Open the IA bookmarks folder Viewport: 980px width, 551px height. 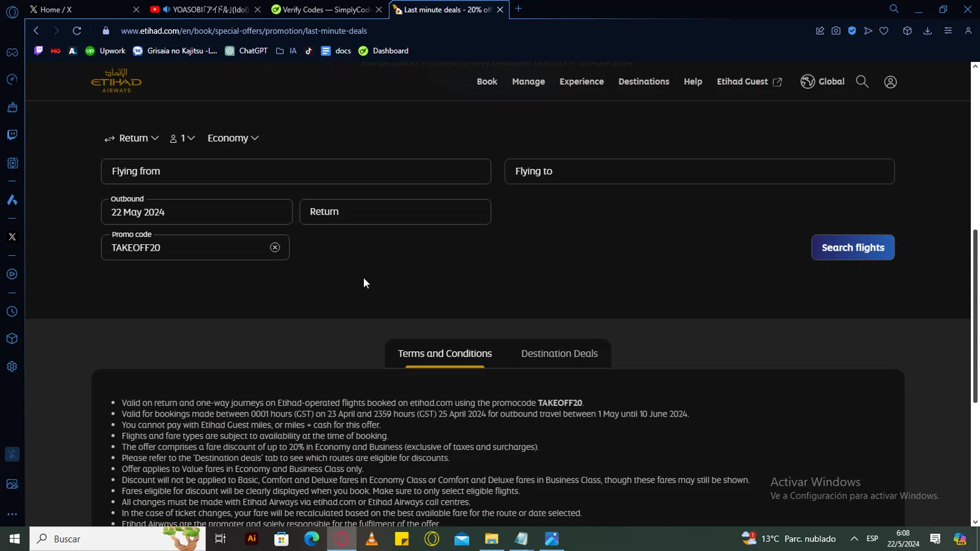pos(286,51)
